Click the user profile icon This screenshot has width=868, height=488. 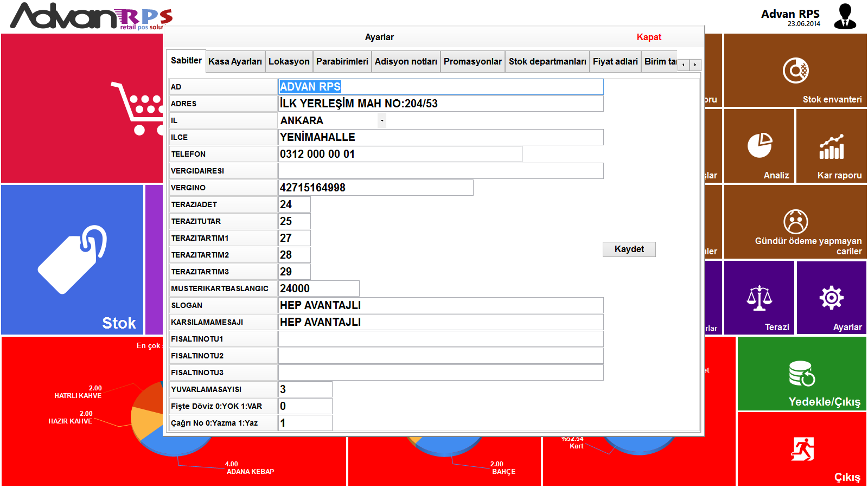click(x=845, y=16)
